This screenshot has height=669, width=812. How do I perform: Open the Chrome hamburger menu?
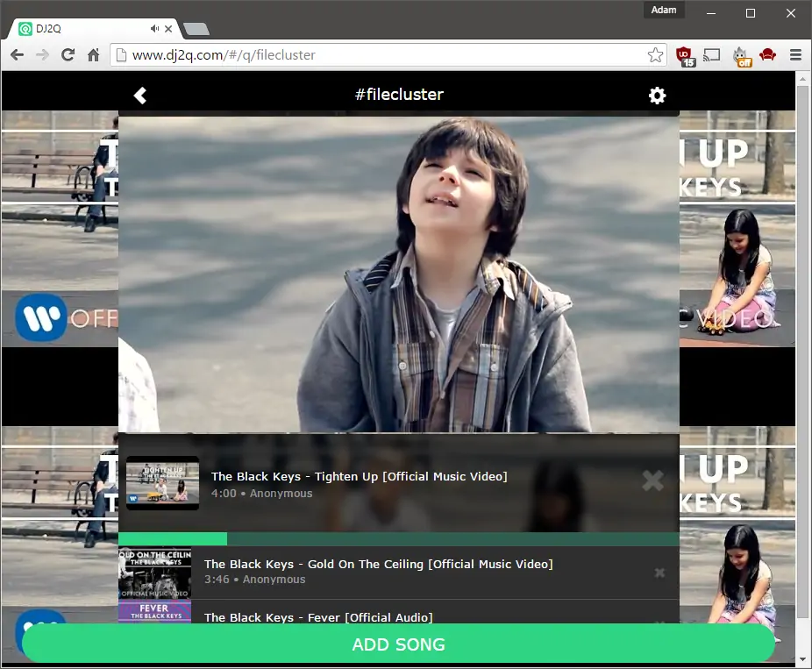[x=795, y=55]
